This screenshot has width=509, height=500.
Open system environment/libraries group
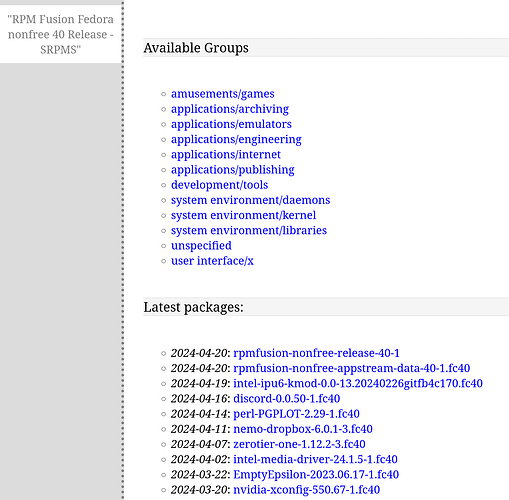click(249, 231)
